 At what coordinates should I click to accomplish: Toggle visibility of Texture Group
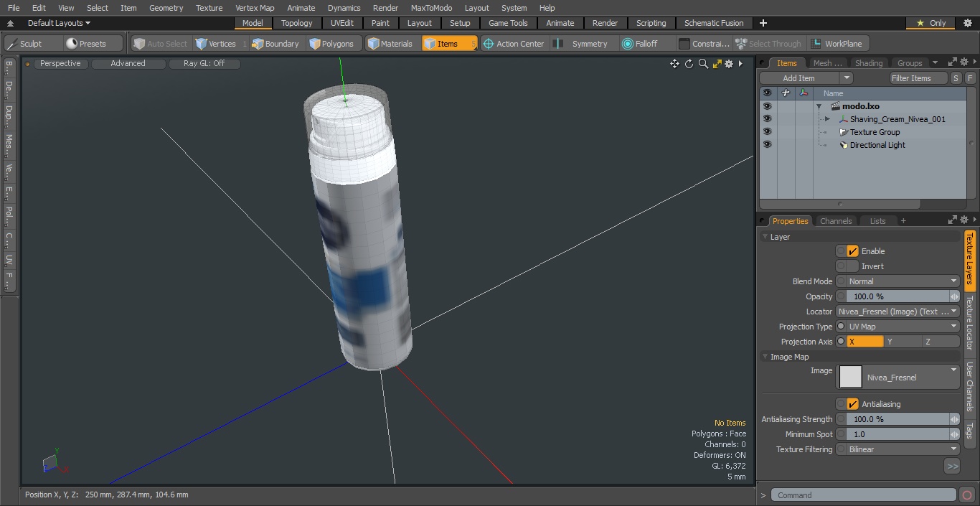(x=767, y=132)
